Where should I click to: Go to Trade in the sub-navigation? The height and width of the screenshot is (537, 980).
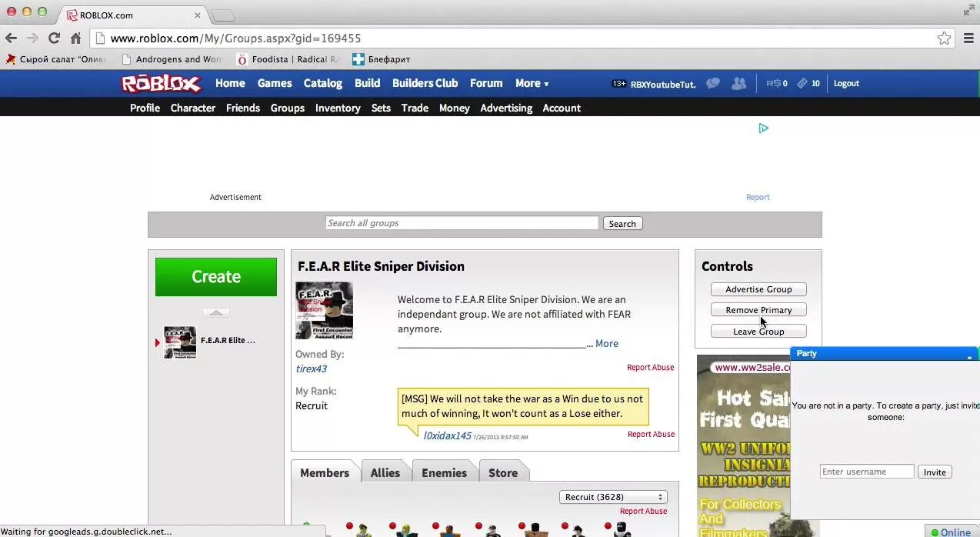415,108
